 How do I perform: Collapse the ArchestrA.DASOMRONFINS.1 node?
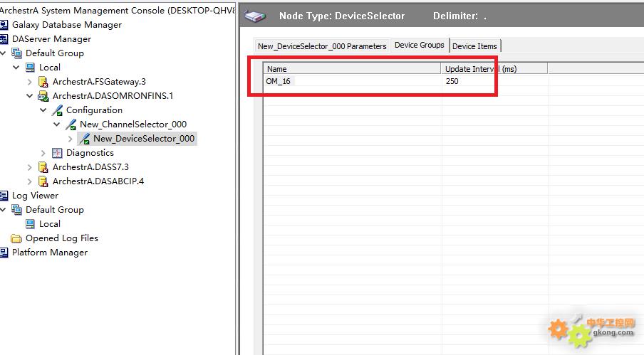click(30, 96)
